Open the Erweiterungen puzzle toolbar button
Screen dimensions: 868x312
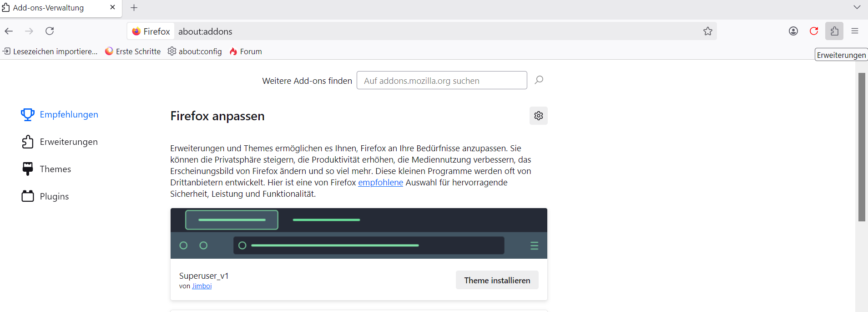click(834, 31)
